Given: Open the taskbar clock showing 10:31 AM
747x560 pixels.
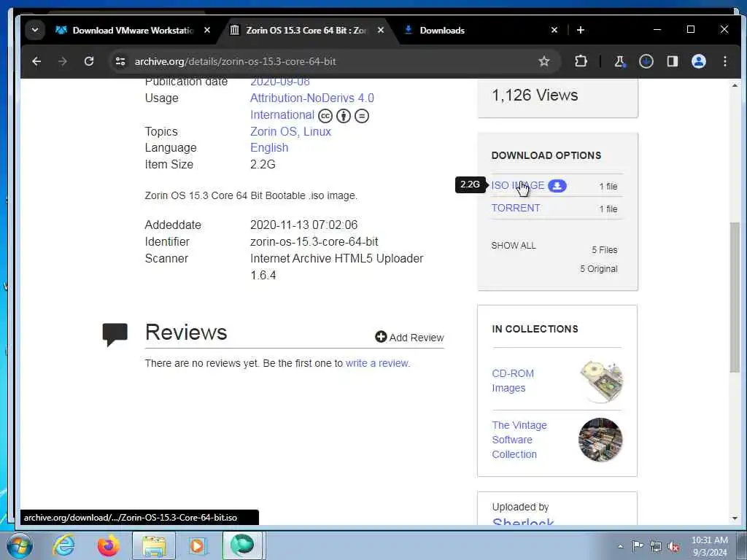Looking at the screenshot, I should (710, 545).
